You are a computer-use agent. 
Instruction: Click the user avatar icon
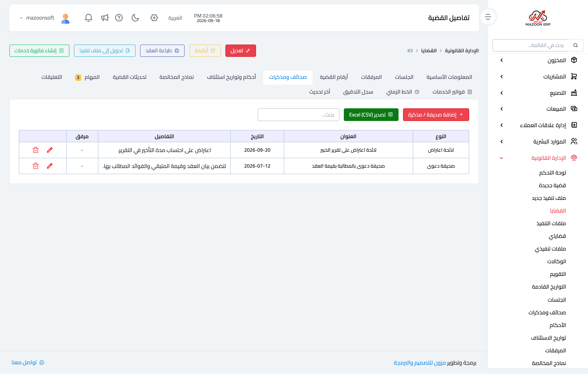pos(65,18)
